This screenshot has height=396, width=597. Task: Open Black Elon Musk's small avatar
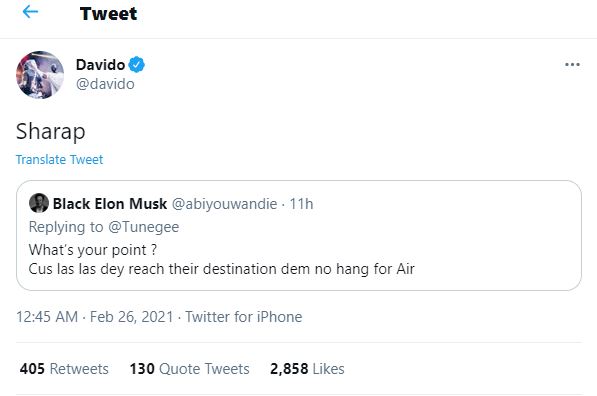point(39,203)
